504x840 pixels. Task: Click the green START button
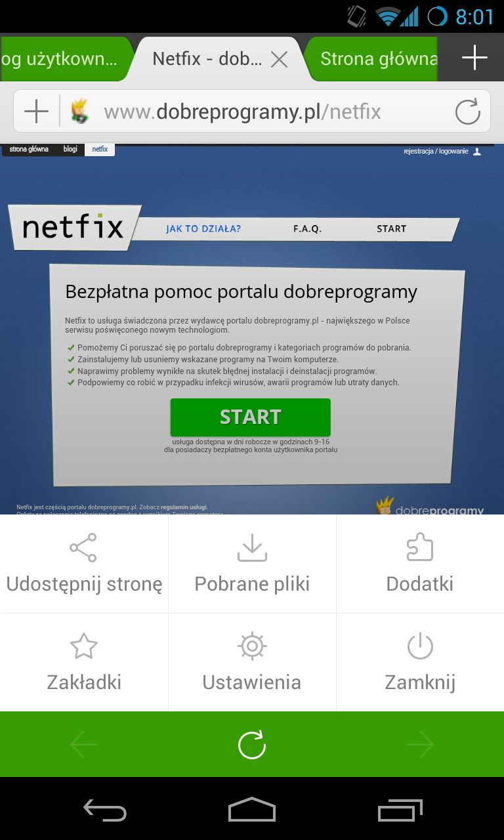[x=250, y=417]
